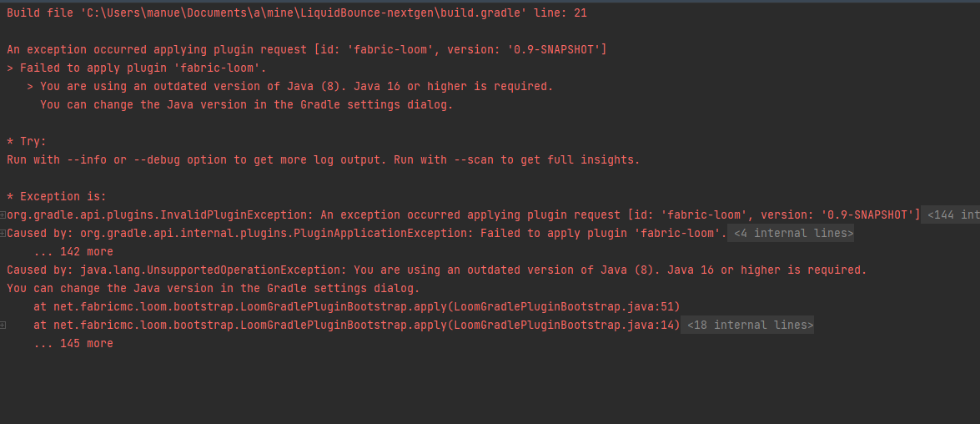
Task: Expand fold icon beside LoomGradlePluginBootstrap.java:14 line
Action: point(3,326)
